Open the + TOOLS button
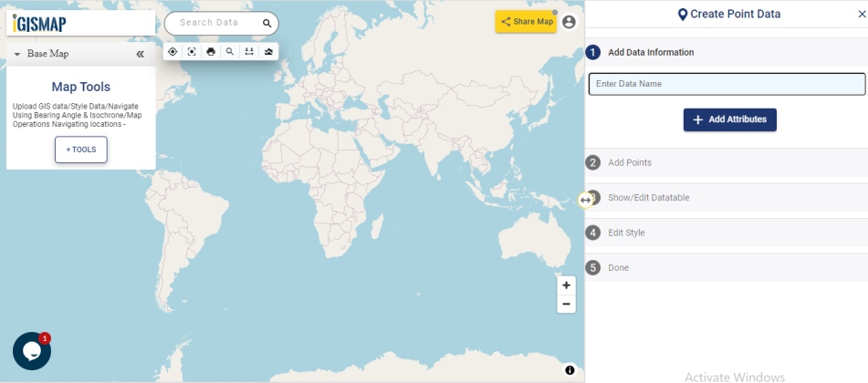Screen dimensions: 868x383 click(81, 150)
